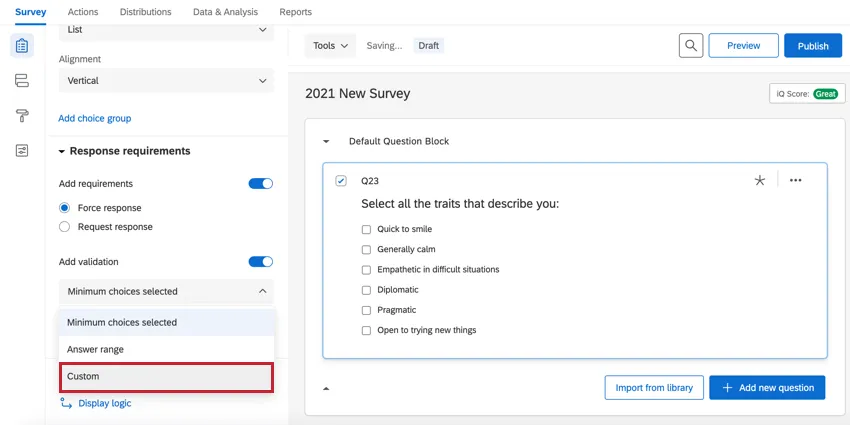The width and height of the screenshot is (850, 425).
Task: Open the survey options sidebar icon
Action: pyautogui.click(x=22, y=150)
